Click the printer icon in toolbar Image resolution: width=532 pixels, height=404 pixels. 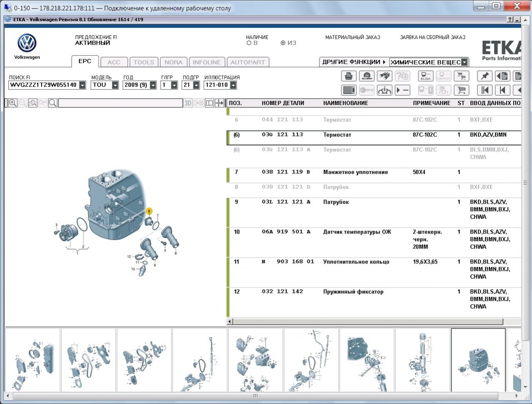(x=349, y=76)
